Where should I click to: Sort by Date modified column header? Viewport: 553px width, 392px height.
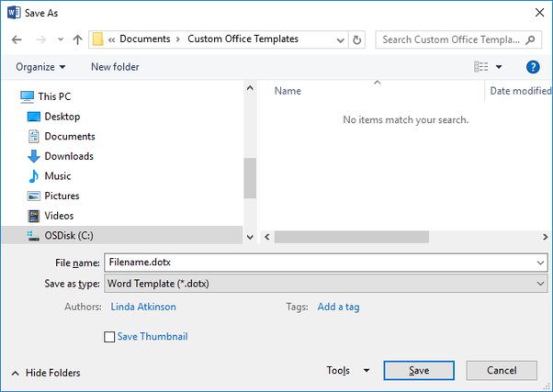pos(521,91)
